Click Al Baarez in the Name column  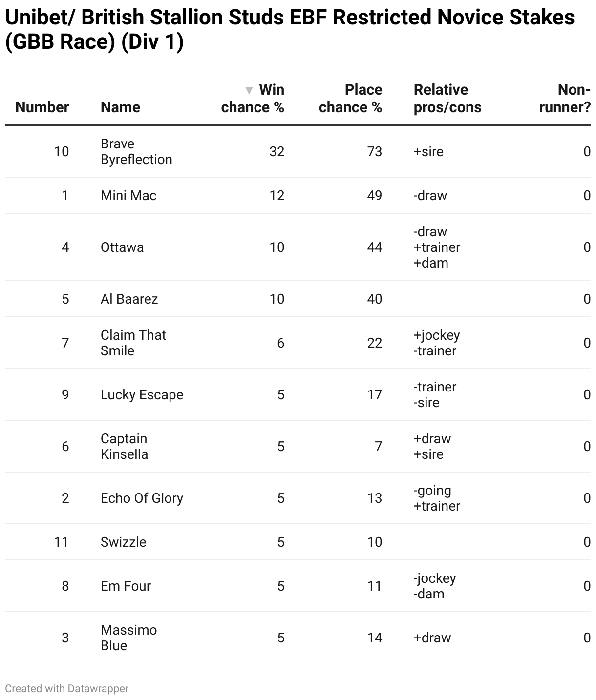point(129,299)
